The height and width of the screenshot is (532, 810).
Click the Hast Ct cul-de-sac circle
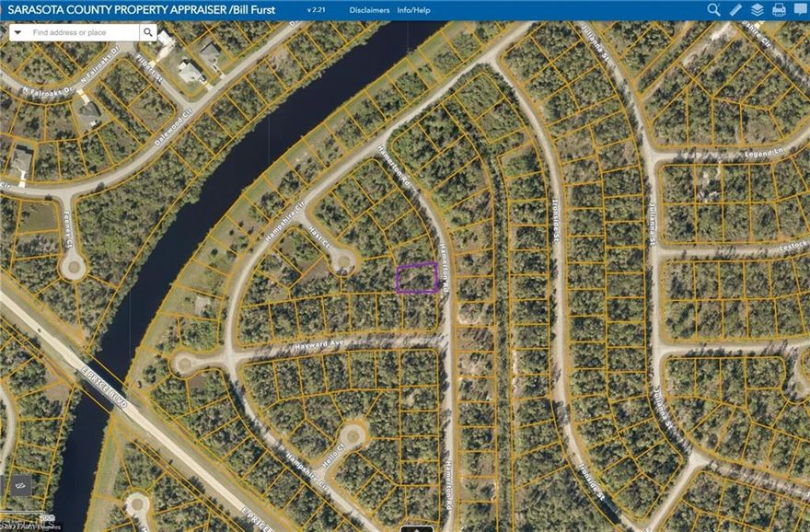(344, 261)
